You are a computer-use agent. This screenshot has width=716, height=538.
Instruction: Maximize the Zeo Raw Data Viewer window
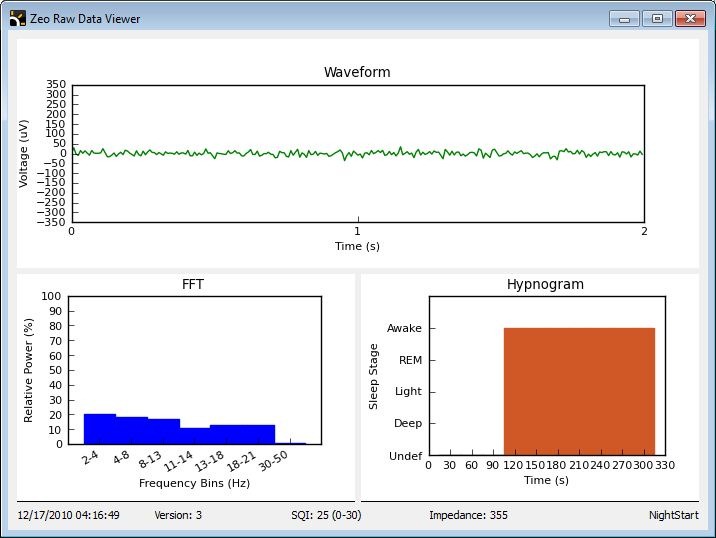tap(657, 19)
